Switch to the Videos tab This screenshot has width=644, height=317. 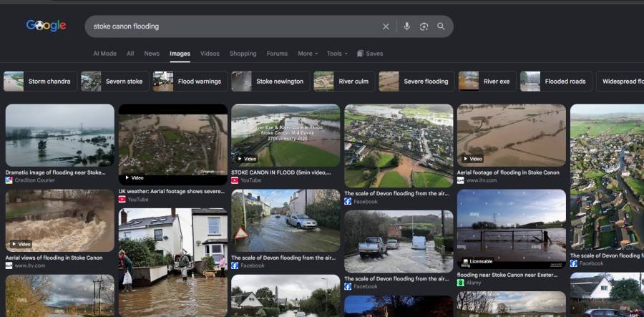tap(210, 54)
